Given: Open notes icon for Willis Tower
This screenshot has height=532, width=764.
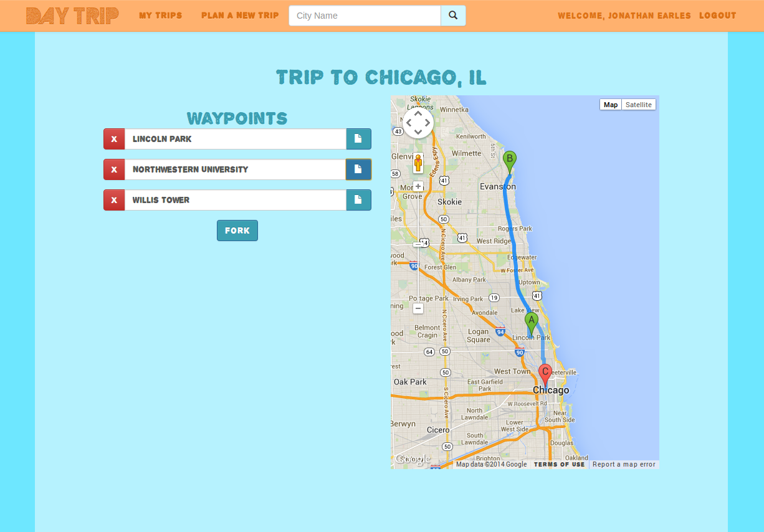Looking at the screenshot, I should pyautogui.click(x=358, y=200).
